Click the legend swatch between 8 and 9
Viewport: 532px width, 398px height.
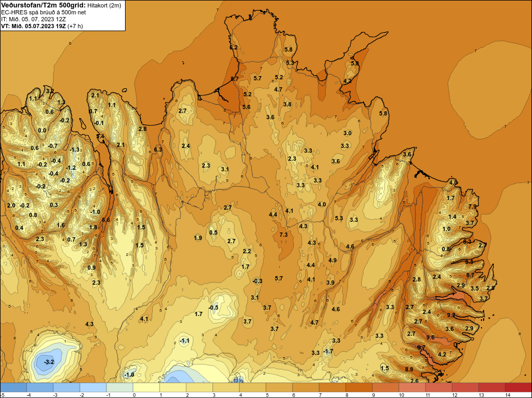point(359,387)
